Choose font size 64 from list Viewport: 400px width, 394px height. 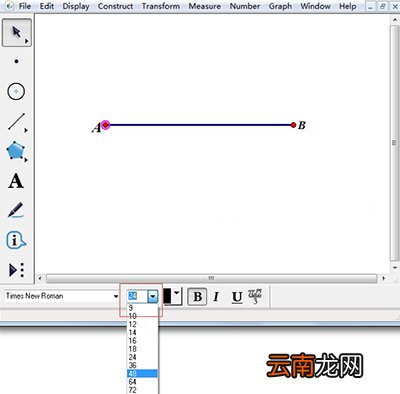[143, 382]
